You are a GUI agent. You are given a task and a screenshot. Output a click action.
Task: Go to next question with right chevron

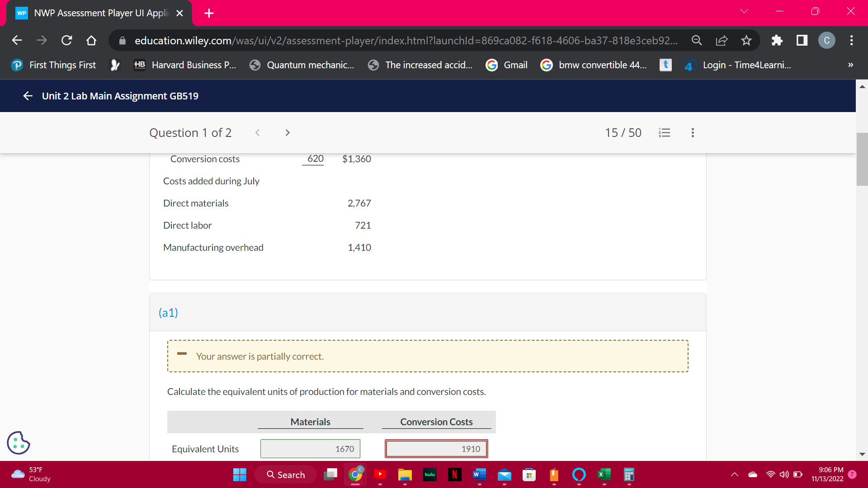(288, 133)
